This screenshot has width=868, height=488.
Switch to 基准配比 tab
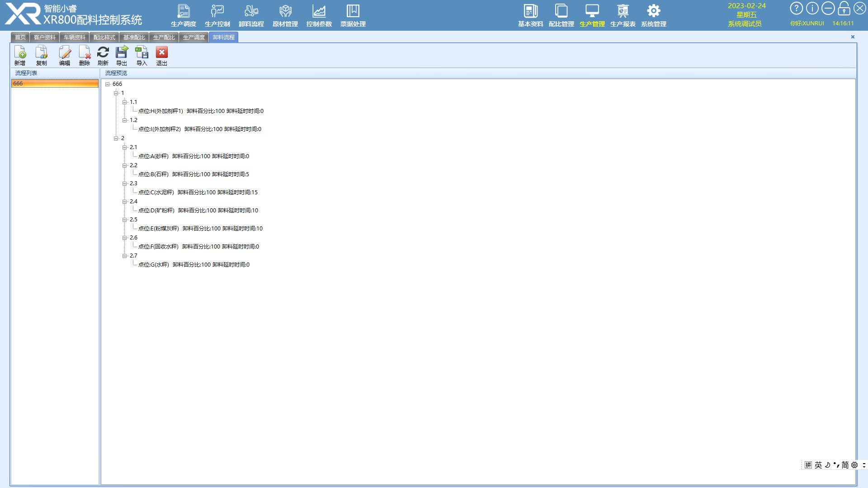pyautogui.click(x=134, y=38)
